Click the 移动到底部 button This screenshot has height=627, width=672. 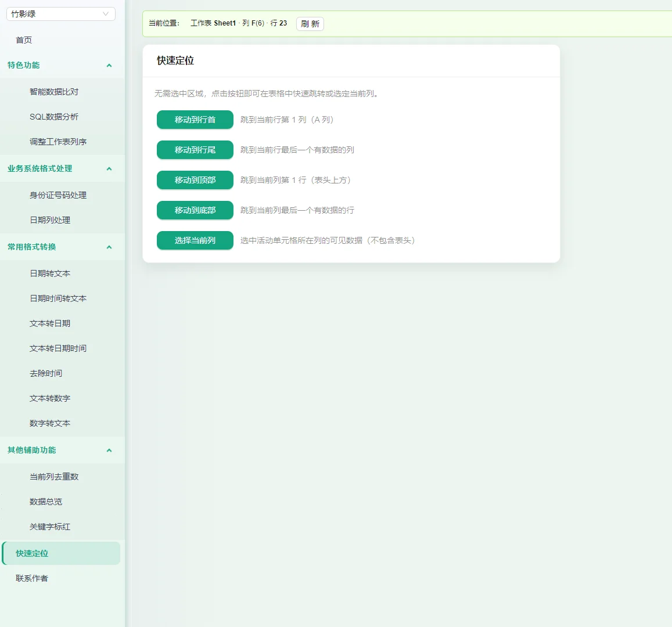point(195,210)
